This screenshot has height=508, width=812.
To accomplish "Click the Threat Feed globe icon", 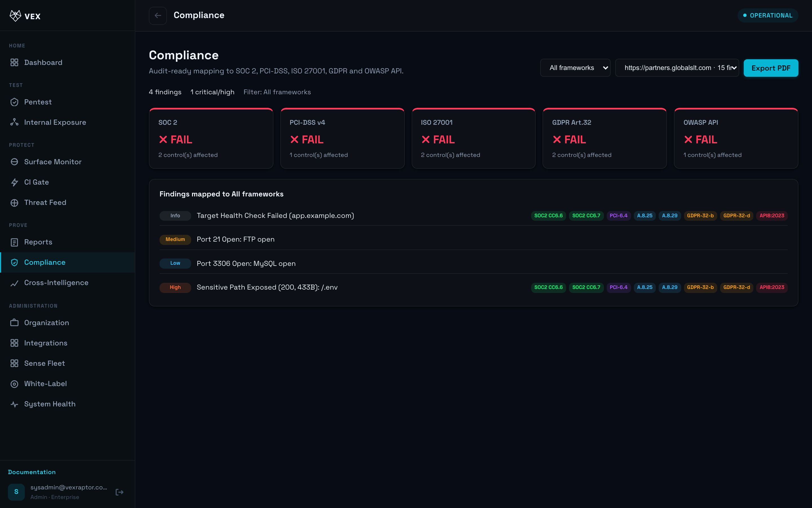I will coord(14,203).
